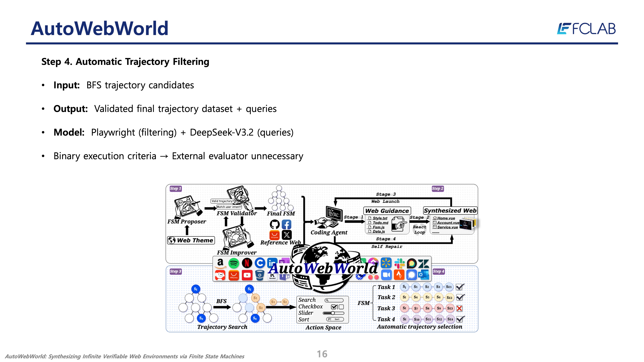
Task: Click the Task 4 checkmark box
Action: [x=460, y=319]
